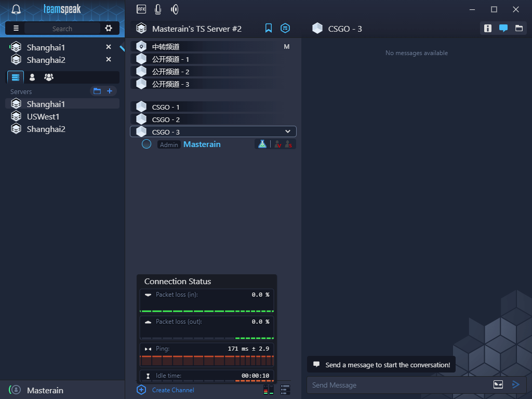Click the Send Message input field

[397, 385]
